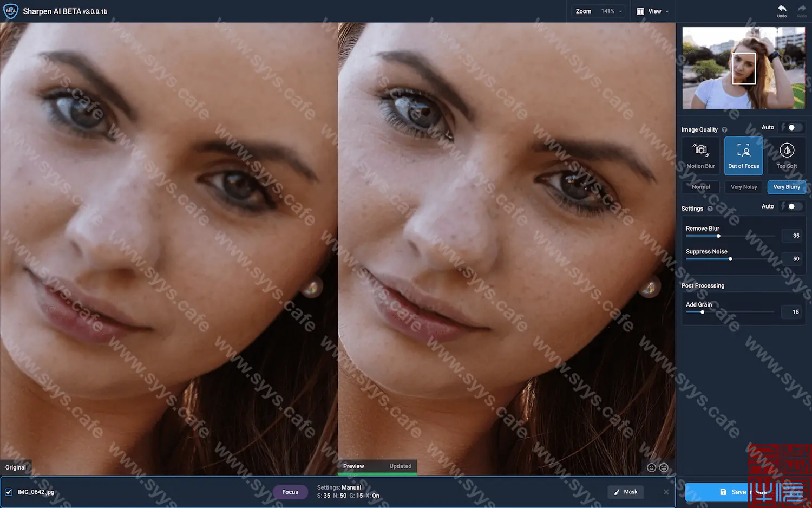Screen dimensions: 812x508
Task: Toggle the Image Quality Auto switch
Action: click(793, 127)
